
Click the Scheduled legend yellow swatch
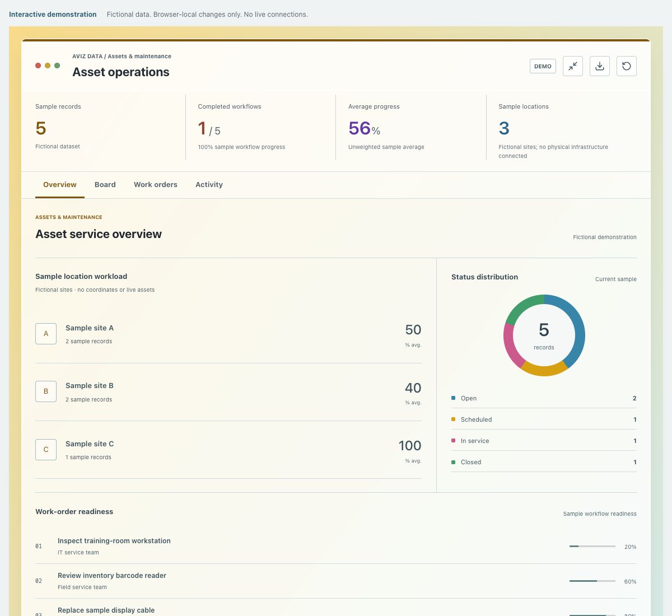(454, 419)
